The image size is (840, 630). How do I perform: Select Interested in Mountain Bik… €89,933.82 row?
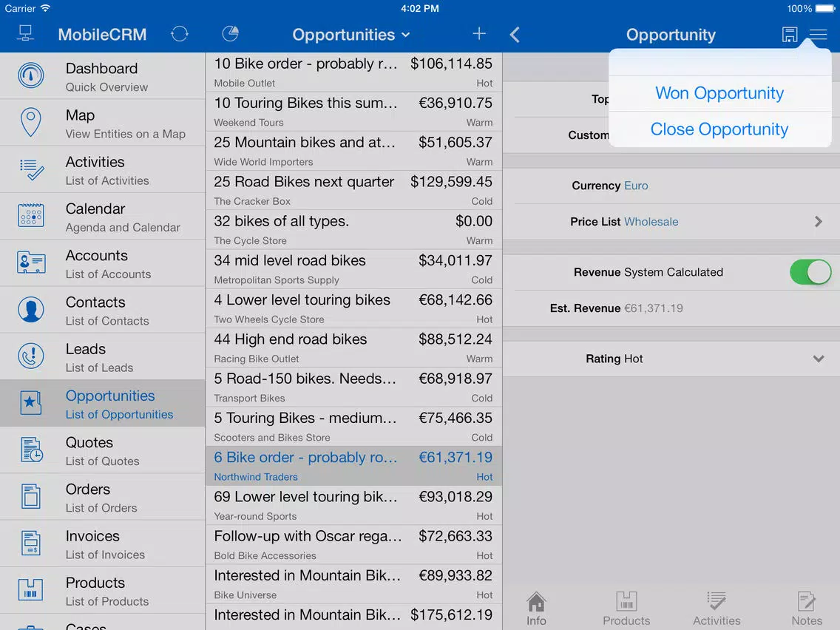[353, 584]
